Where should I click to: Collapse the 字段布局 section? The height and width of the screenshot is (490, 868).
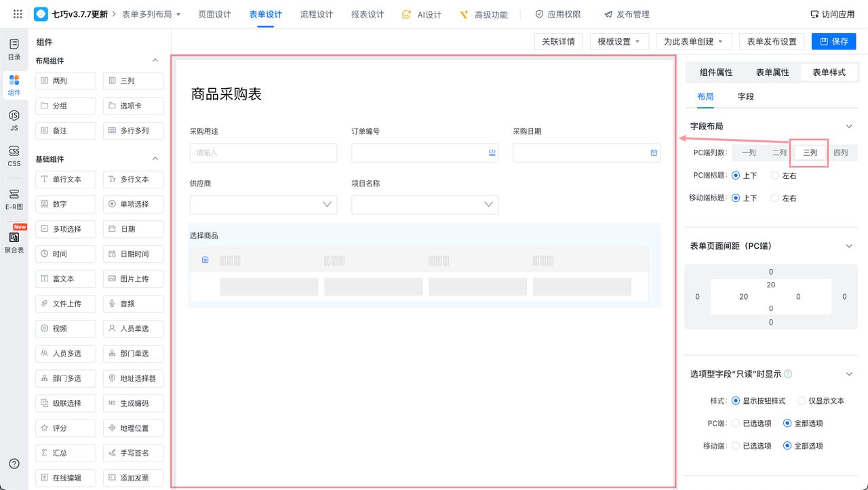tap(848, 126)
